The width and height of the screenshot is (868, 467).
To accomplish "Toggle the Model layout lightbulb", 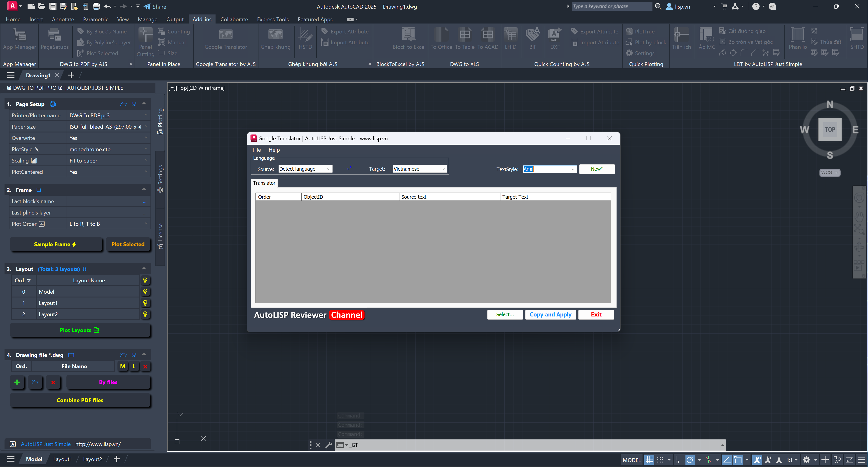I will click(145, 292).
